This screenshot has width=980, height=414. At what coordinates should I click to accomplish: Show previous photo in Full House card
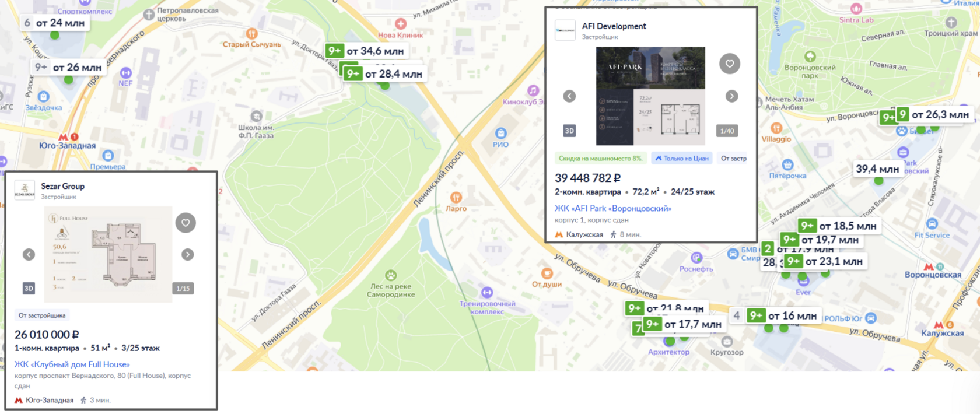29,255
